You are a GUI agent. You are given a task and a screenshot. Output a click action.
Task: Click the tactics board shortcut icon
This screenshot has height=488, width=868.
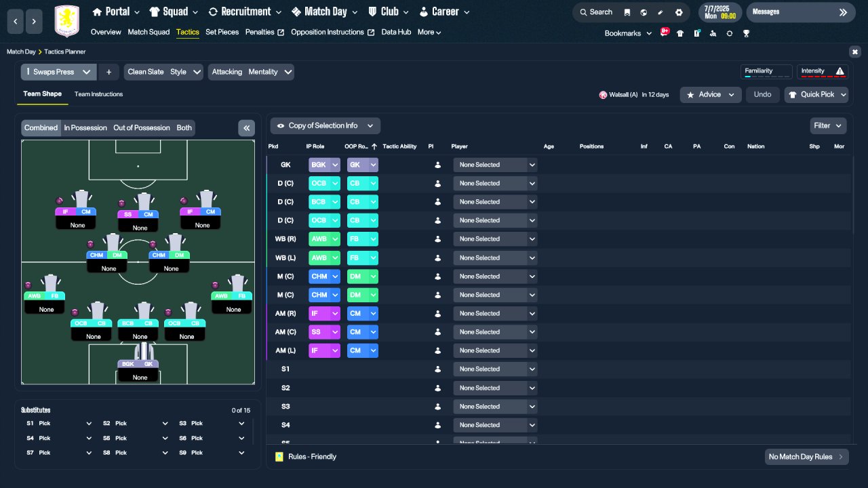point(696,33)
